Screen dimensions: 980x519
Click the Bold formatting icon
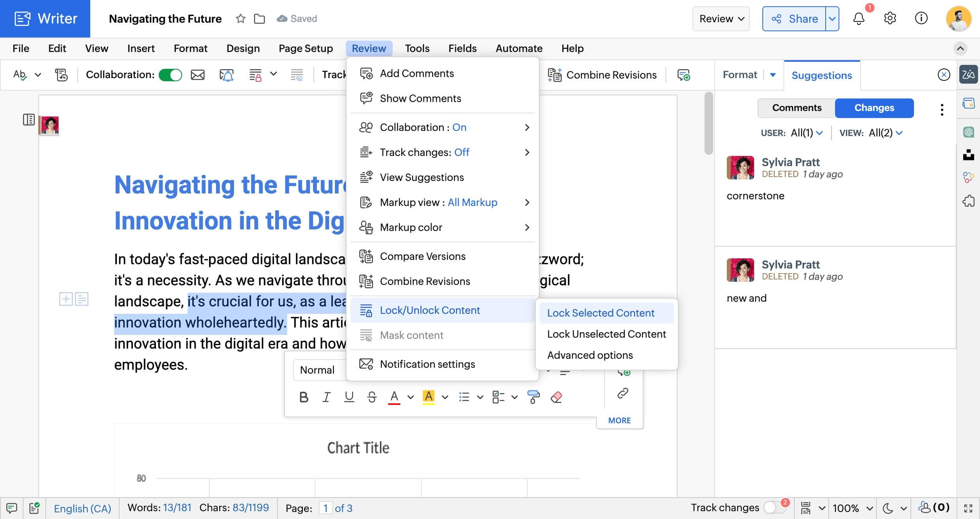304,397
